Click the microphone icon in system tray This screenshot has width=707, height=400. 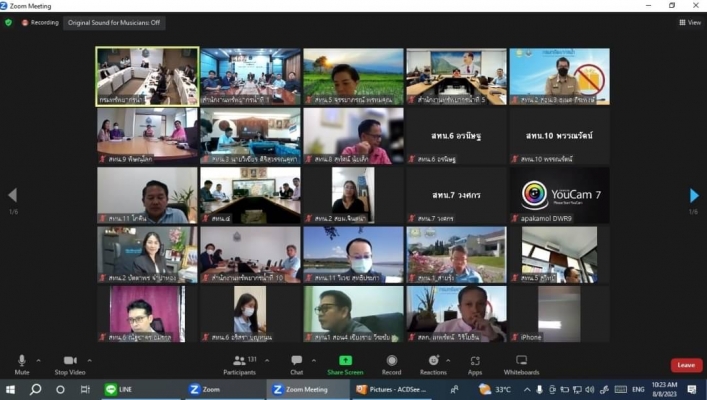coord(539,389)
